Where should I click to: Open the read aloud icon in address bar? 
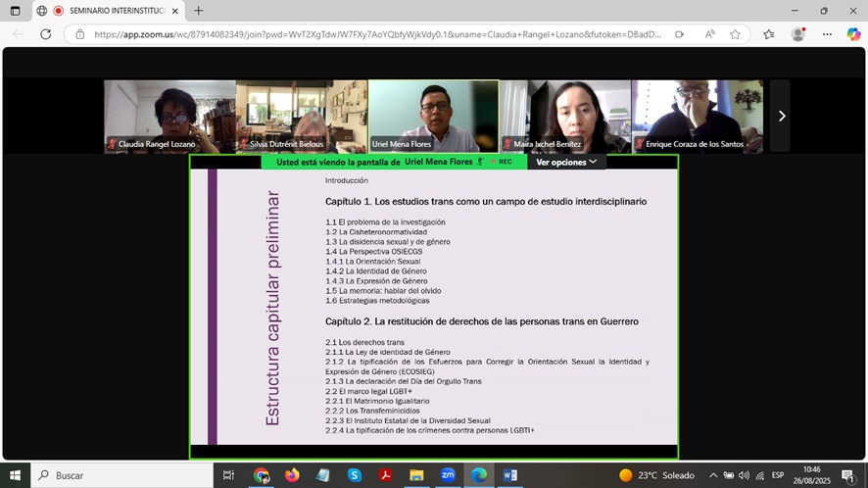click(x=708, y=34)
